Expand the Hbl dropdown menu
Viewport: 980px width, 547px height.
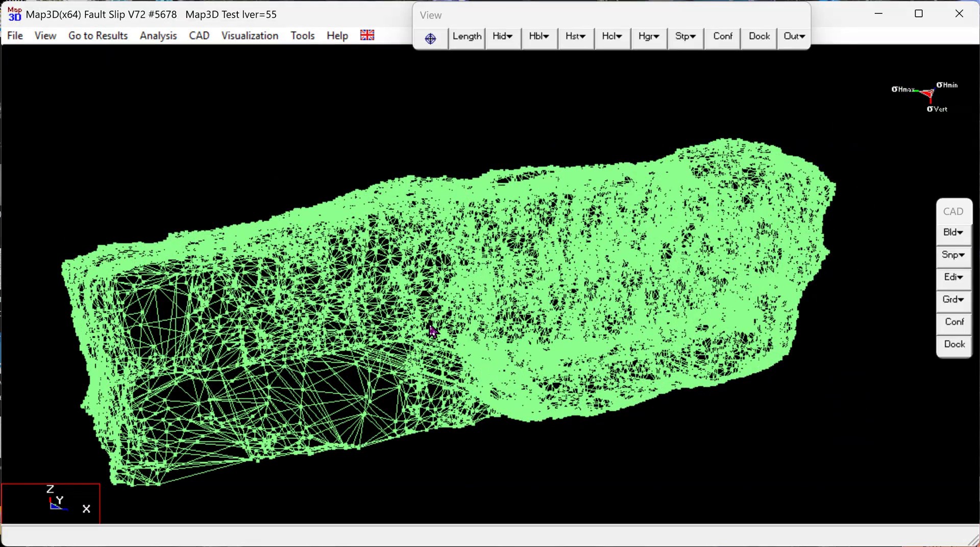(x=539, y=37)
